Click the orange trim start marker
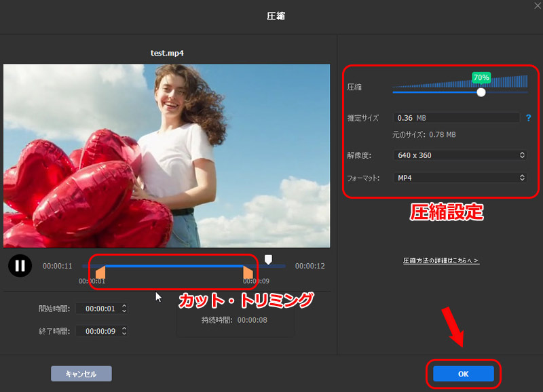 pos(100,272)
